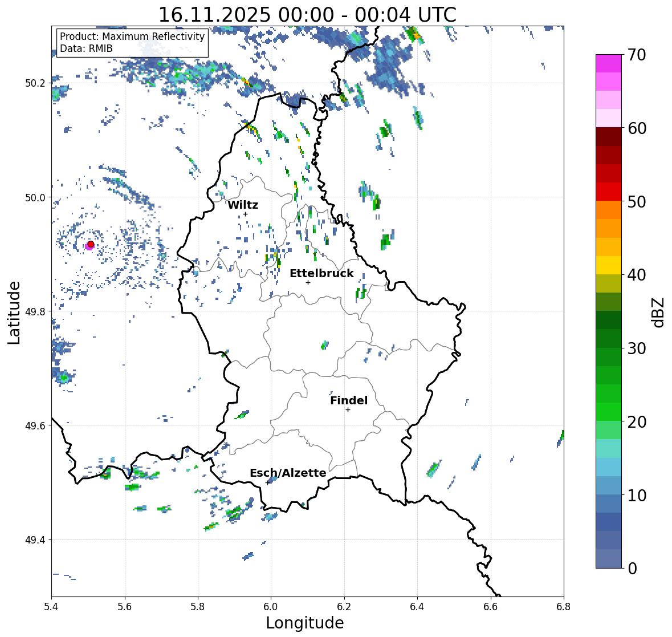Click longitude tick 6.4
The image size is (672, 637).
[417, 607]
